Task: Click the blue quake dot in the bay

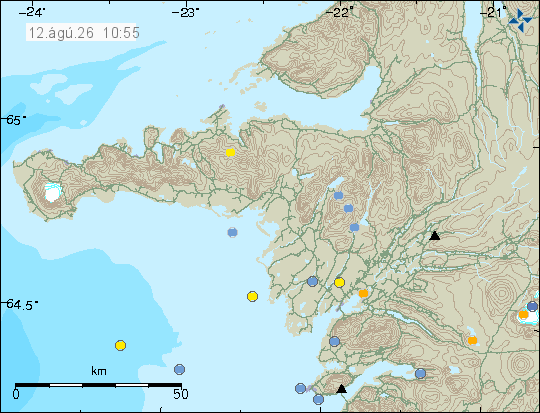Action: pyautogui.click(x=232, y=233)
